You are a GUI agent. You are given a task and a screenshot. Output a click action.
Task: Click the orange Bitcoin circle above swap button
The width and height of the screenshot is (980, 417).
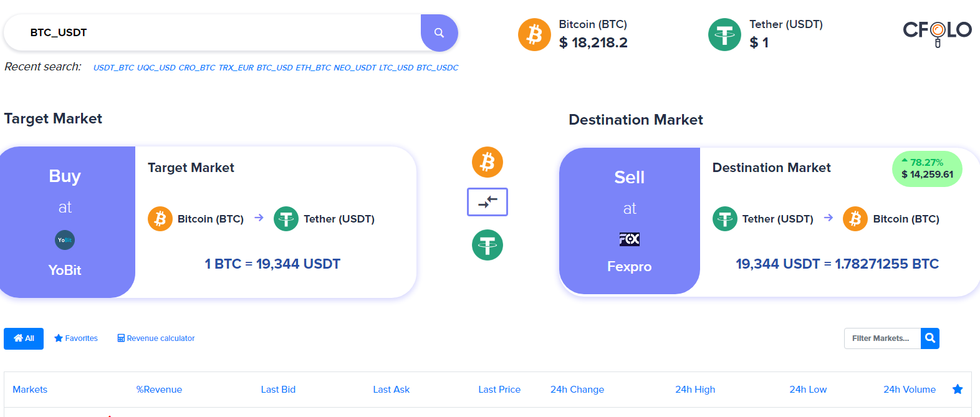pos(488,162)
